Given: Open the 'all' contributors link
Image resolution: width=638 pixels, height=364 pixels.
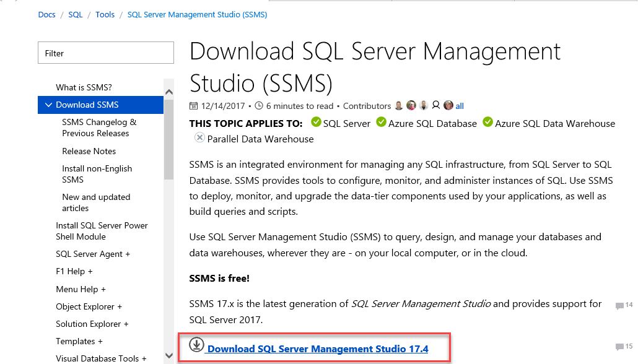Looking at the screenshot, I should [x=460, y=106].
